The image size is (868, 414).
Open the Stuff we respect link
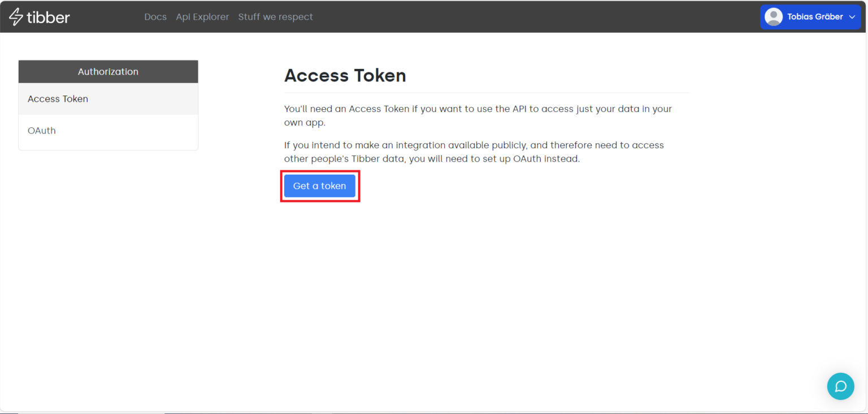click(275, 17)
